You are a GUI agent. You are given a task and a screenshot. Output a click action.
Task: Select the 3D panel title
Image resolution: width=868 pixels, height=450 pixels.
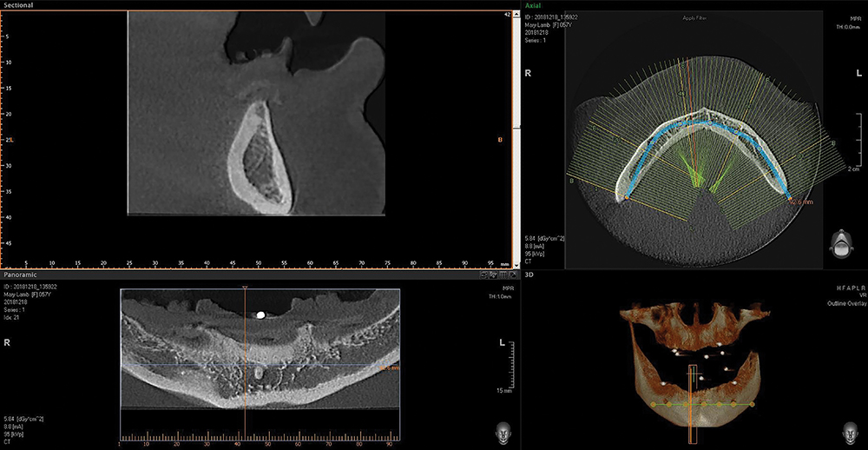pyautogui.click(x=528, y=275)
